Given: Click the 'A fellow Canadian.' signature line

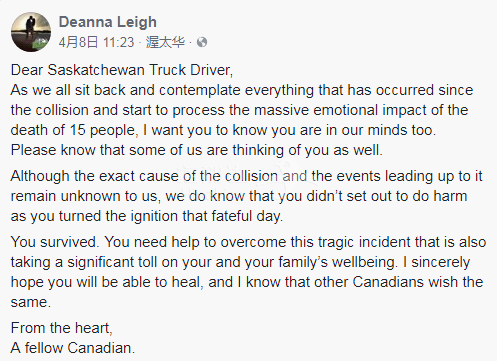Looking at the screenshot, I should tap(73, 348).
